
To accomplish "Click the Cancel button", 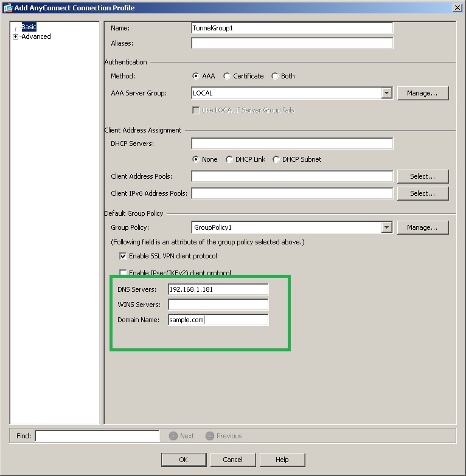I will coord(233,460).
